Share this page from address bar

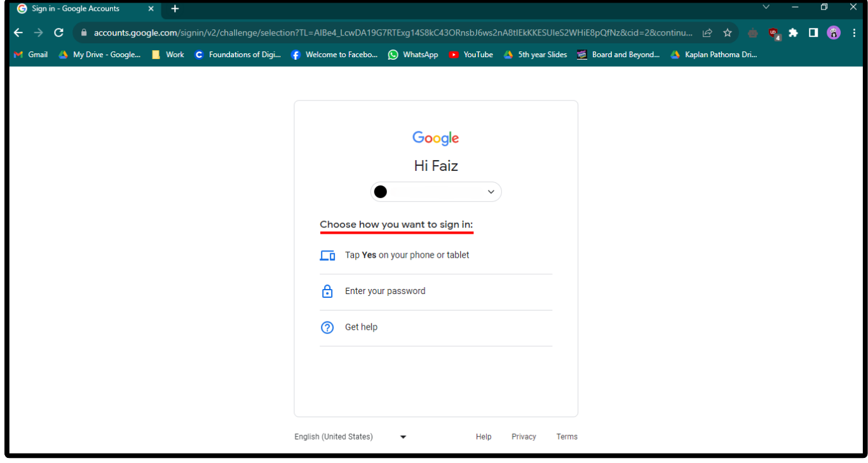[707, 33]
